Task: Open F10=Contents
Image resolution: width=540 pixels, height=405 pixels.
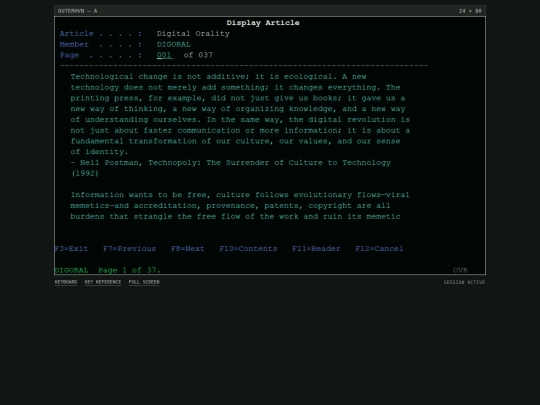Action: [248, 249]
